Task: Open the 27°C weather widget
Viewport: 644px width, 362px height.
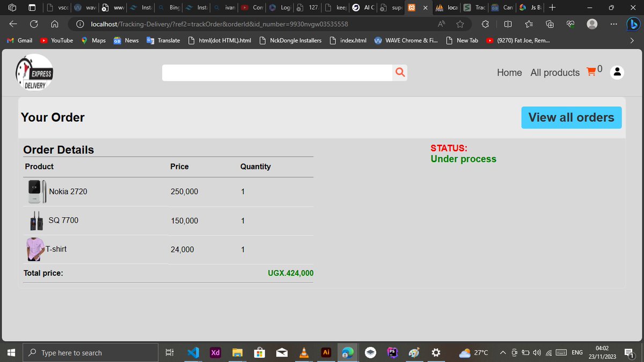Action: coord(473,352)
